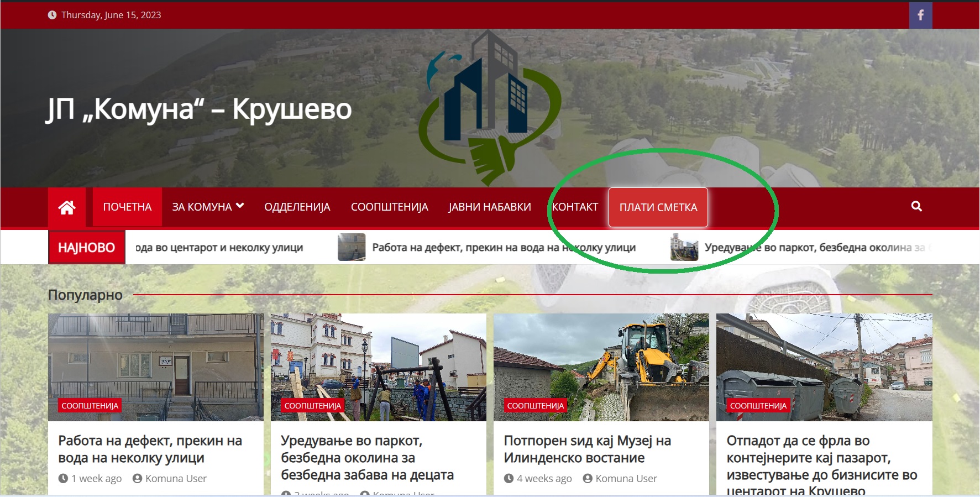Click the Популарно section heading
This screenshot has height=497, width=980.
point(85,295)
